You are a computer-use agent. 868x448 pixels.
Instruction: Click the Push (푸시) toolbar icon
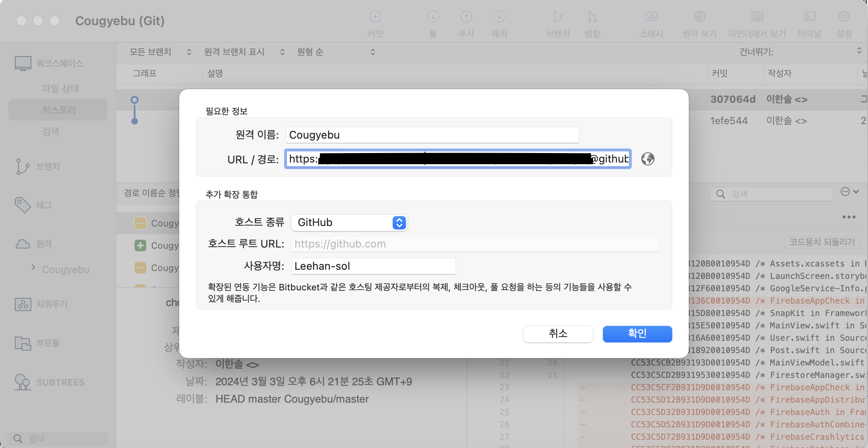tap(466, 17)
